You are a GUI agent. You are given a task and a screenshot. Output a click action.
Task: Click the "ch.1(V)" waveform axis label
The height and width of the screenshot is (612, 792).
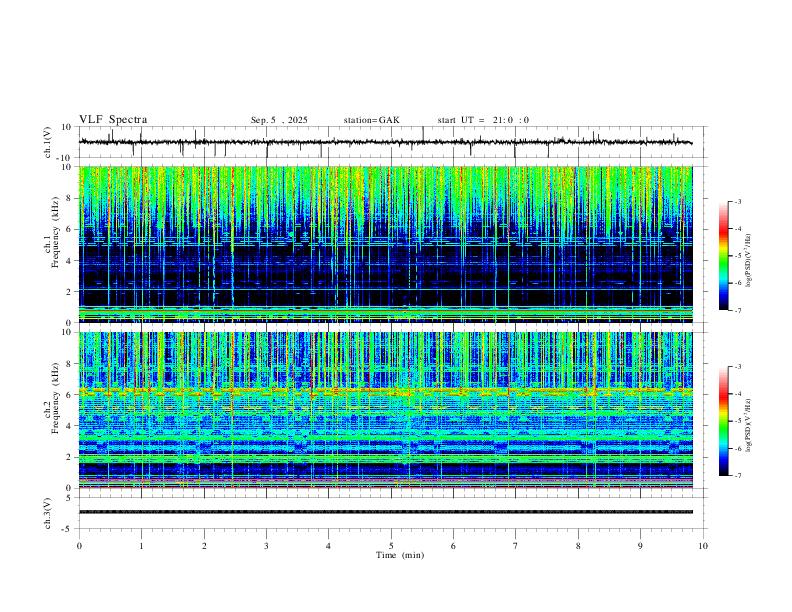coord(48,142)
